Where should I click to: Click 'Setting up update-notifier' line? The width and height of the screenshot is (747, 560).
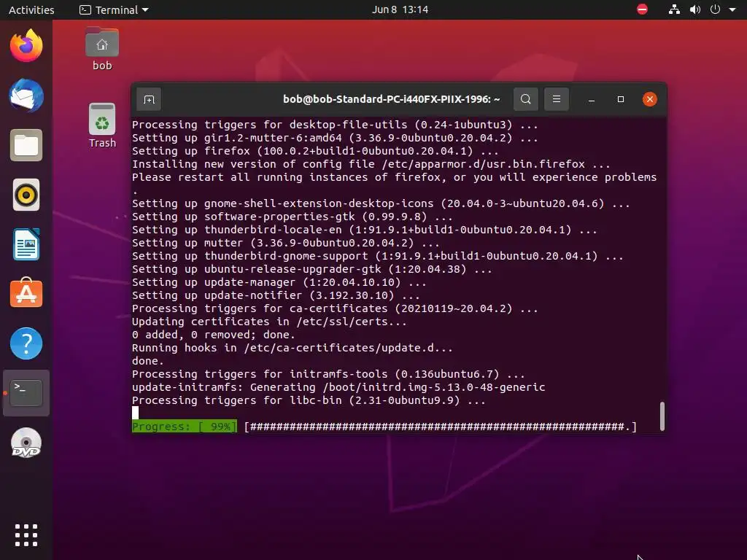click(276, 295)
